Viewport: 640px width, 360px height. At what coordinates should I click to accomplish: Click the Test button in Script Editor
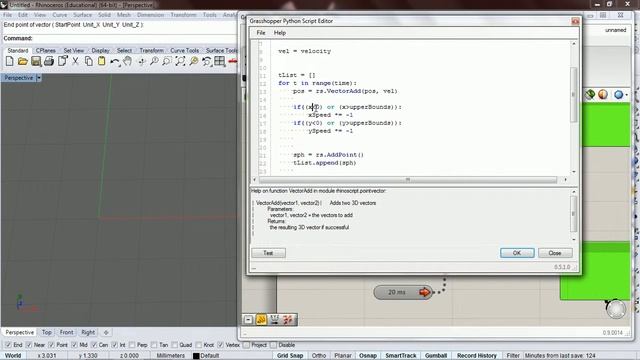coord(268,253)
